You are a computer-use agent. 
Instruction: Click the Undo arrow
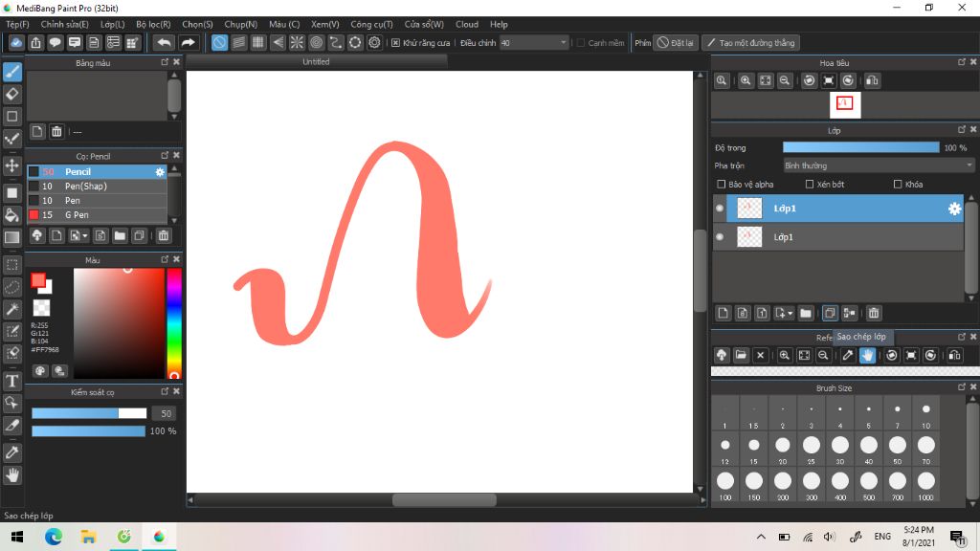[x=164, y=42]
